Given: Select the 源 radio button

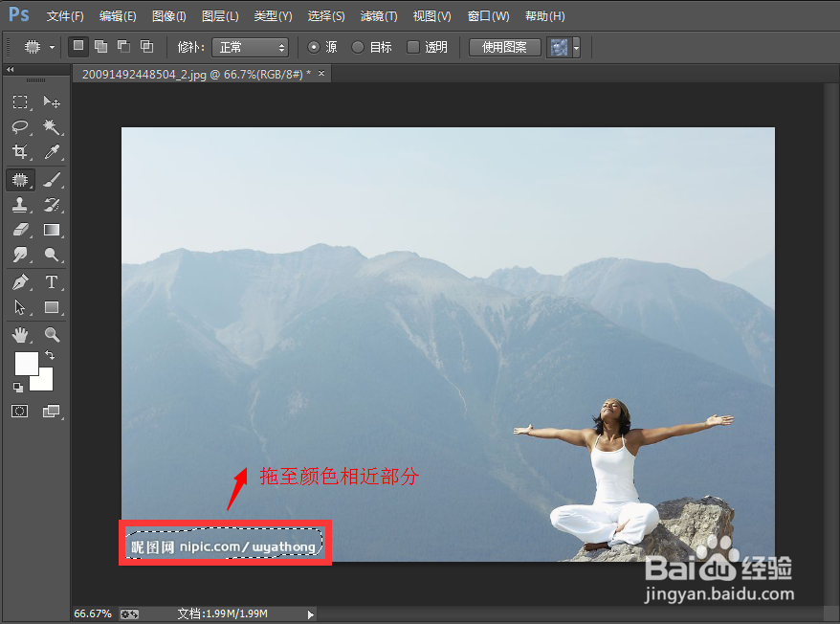Looking at the screenshot, I should coord(316,46).
